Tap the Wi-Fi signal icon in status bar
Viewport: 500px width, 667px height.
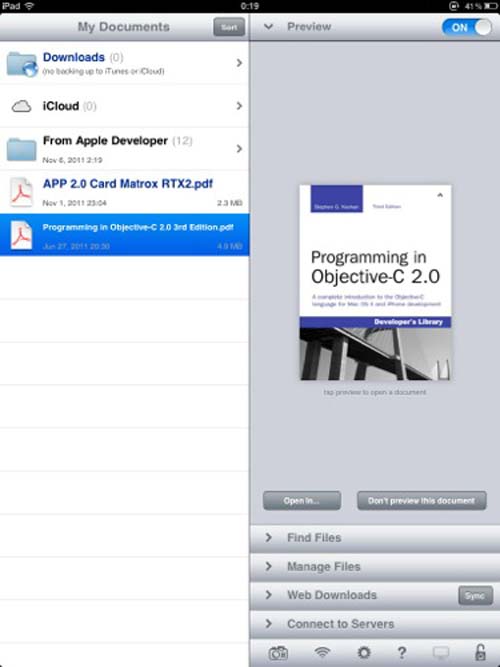pyautogui.click(x=29, y=6)
